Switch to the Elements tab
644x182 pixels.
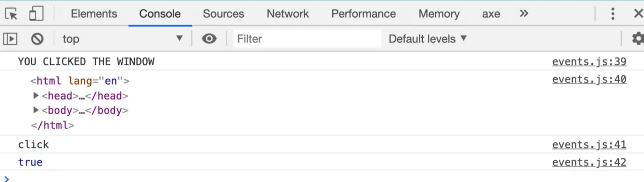[x=94, y=14]
